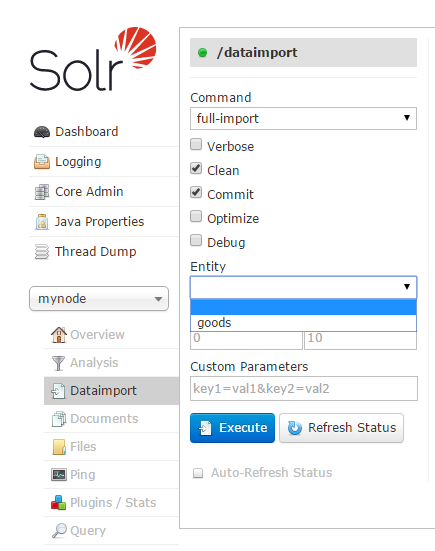Click the /dataimport handler header
The height and width of the screenshot is (551, 435).
[x=303, y=52]
